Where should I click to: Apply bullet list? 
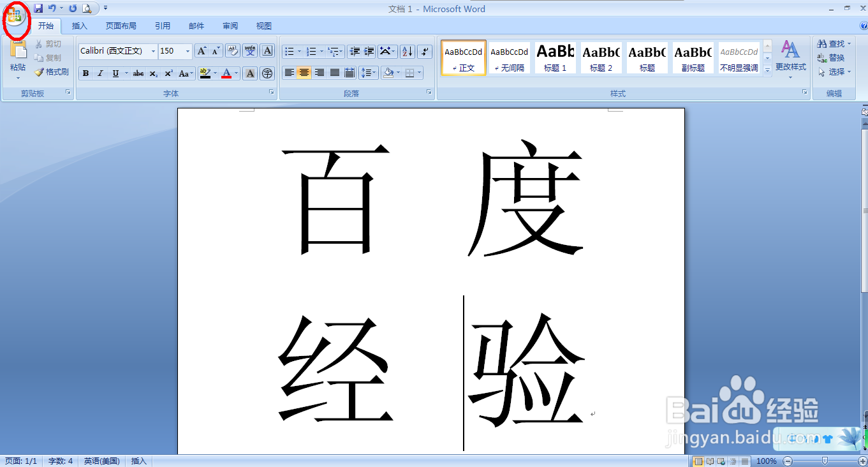coord(290,51)
